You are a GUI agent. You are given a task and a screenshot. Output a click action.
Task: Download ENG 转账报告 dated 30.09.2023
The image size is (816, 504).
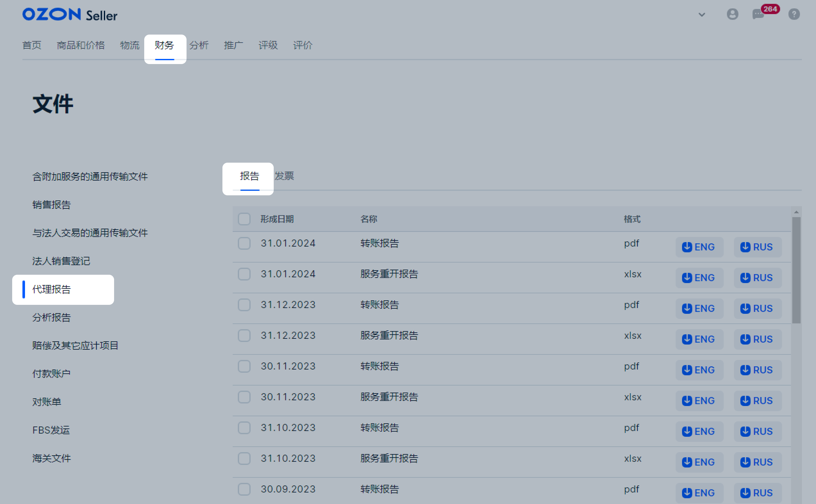[x=699, y=493]
